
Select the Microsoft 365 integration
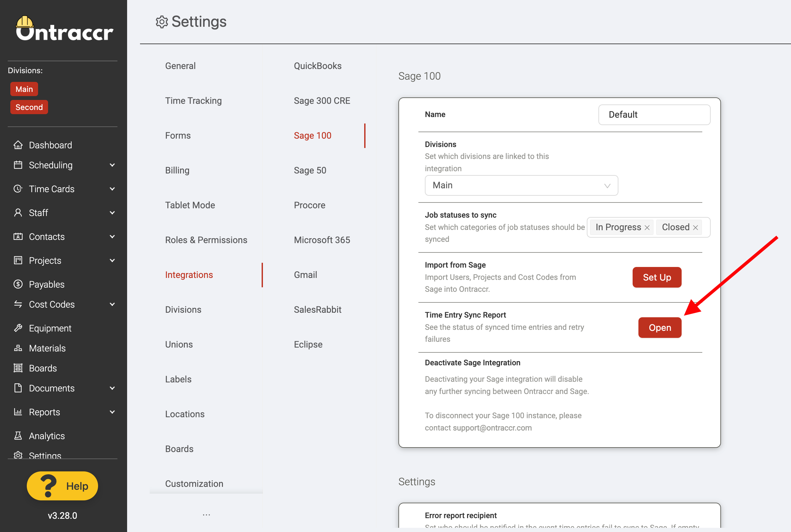click(x=322, y=240)
